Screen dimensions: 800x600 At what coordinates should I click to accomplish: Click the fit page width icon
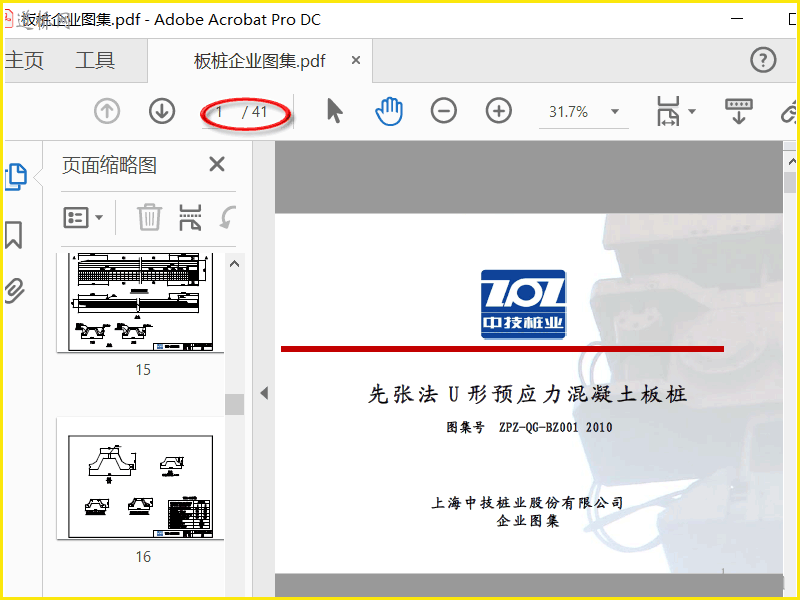click(668, 111)
